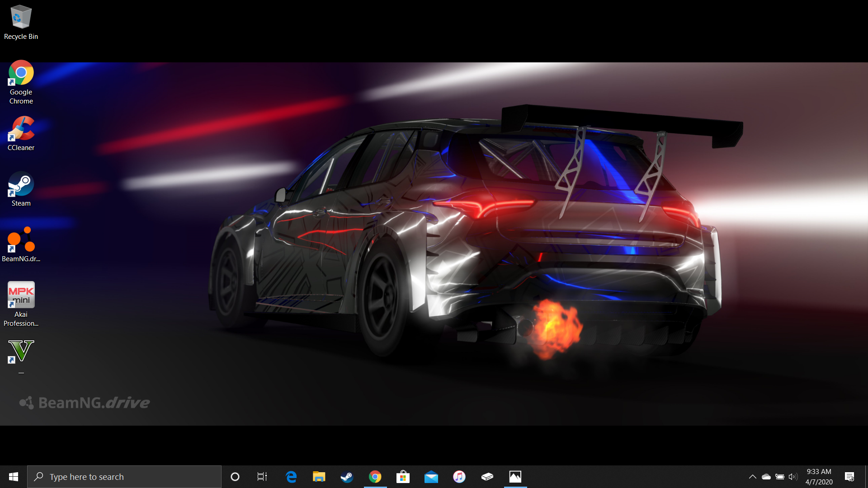
Task: Switch to Chrome in the taskbar
Action: click(375, 477)
